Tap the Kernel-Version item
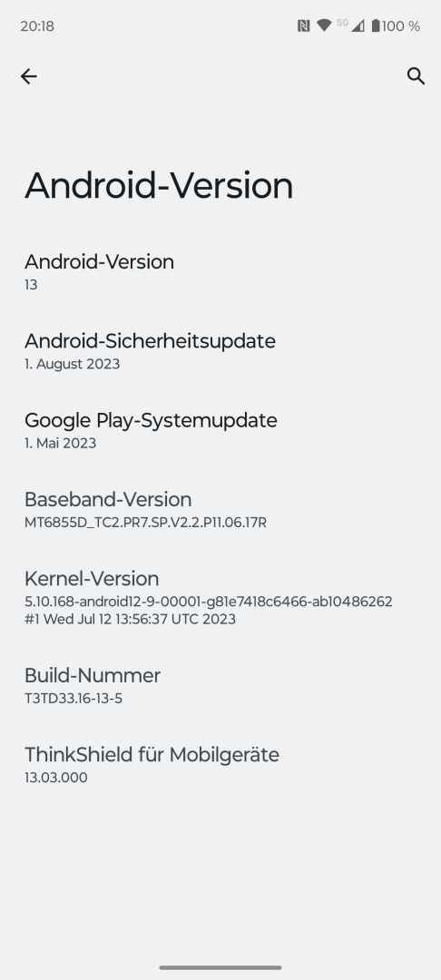 [x=220, y=597]
